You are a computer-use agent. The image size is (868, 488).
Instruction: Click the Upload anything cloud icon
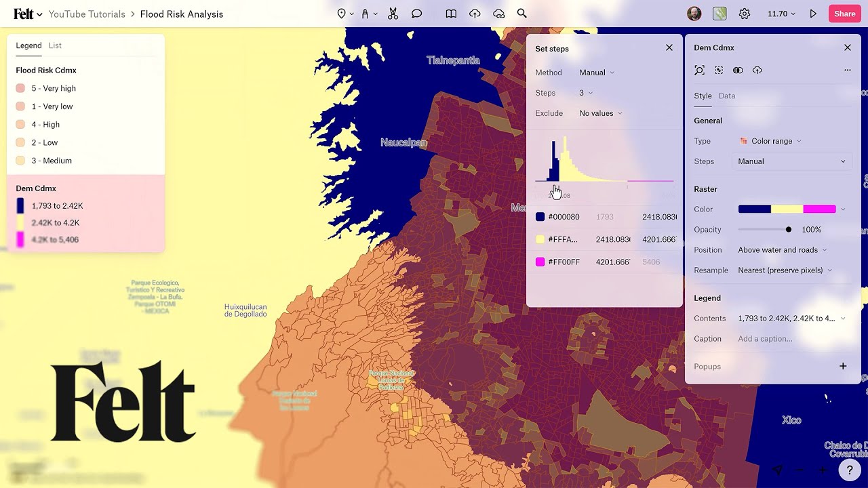tap(475, 14)
